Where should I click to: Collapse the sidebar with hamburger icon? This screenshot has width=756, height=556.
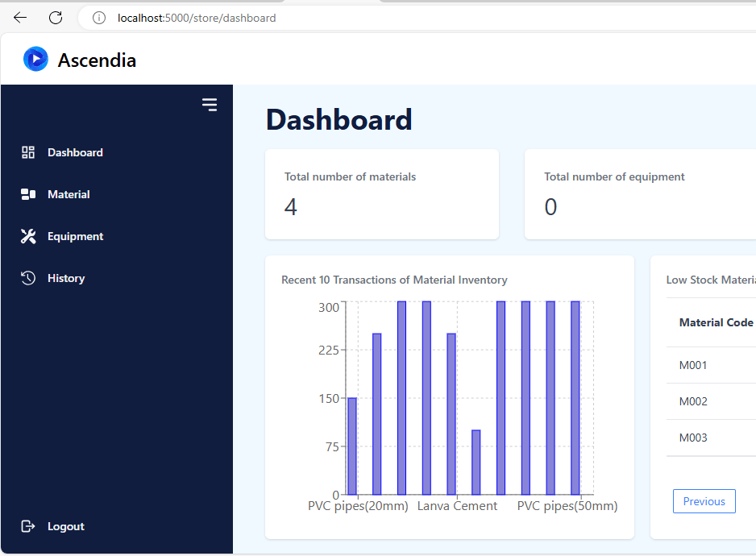[210, 105]
